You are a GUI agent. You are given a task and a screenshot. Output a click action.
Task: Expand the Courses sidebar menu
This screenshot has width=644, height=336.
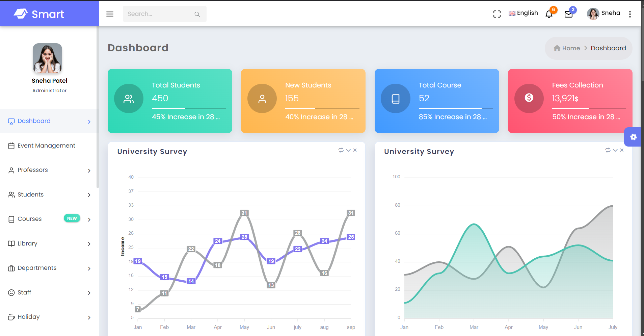click(49, 219)
